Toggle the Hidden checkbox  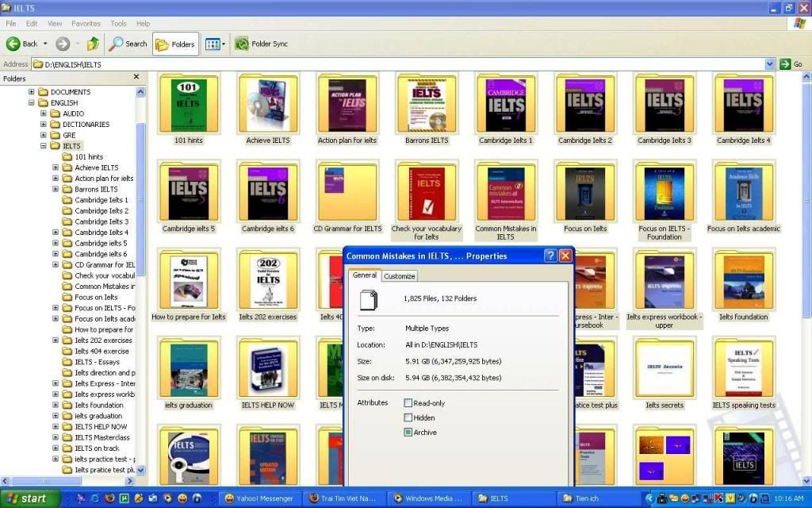(408, 418)
